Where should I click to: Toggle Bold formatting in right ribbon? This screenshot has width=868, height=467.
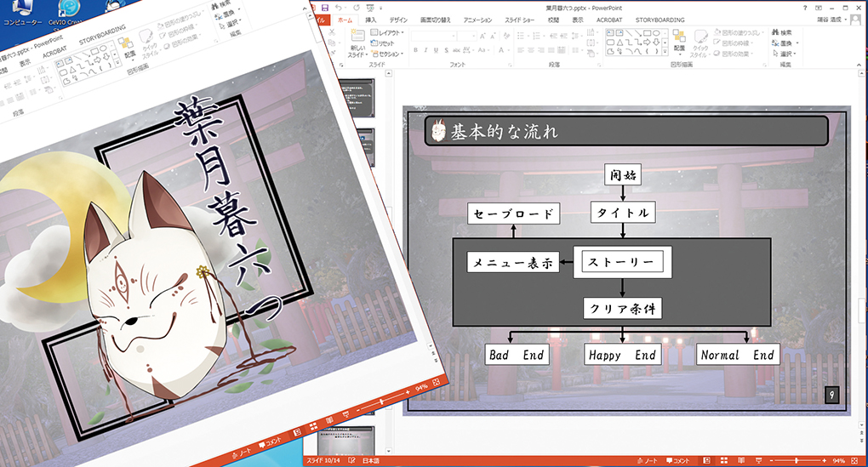(x=416, y=50)
